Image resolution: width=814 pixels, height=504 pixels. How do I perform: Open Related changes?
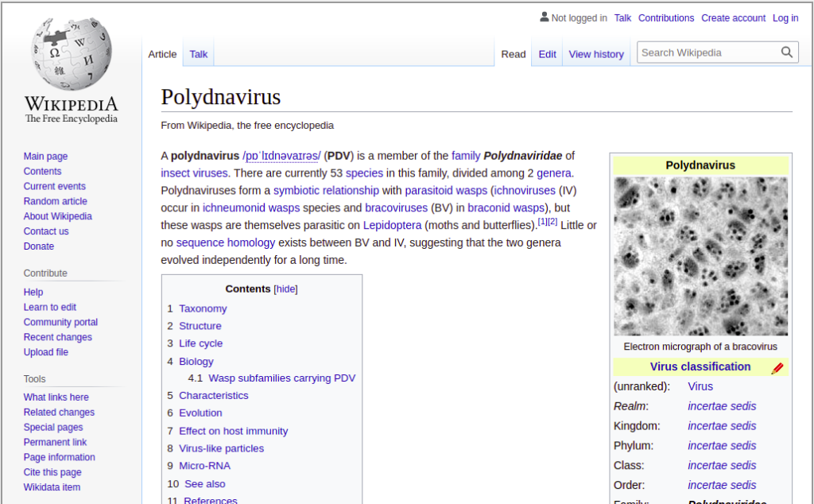click(x=59, y=413)
